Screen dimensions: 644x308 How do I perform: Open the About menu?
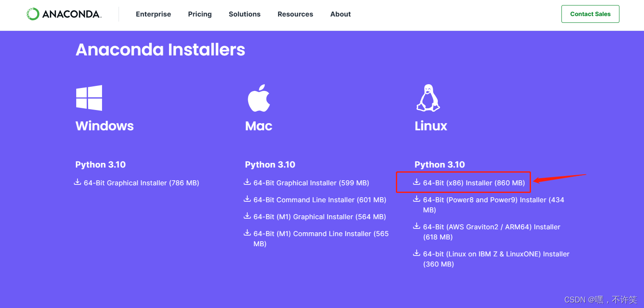point(340,14)
